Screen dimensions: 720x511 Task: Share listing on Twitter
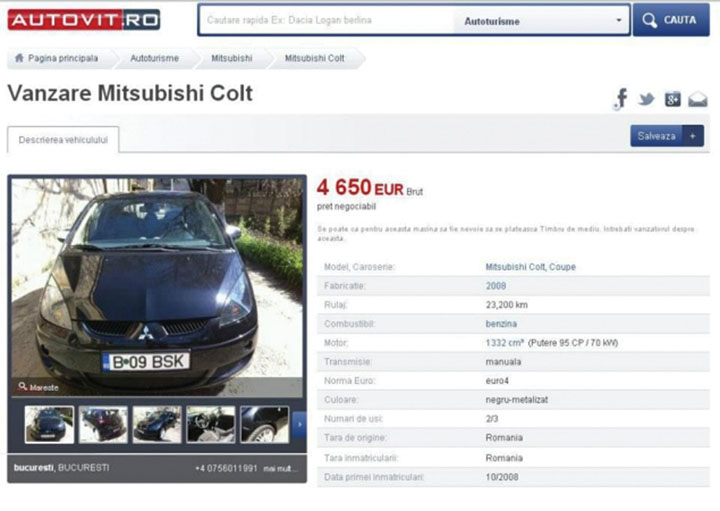coord(647,99)
